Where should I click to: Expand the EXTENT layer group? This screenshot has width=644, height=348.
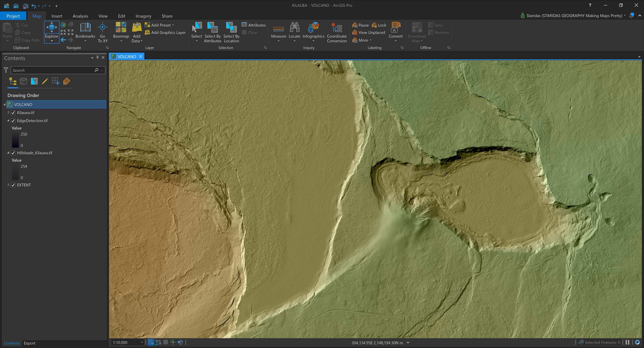point(9,185)
